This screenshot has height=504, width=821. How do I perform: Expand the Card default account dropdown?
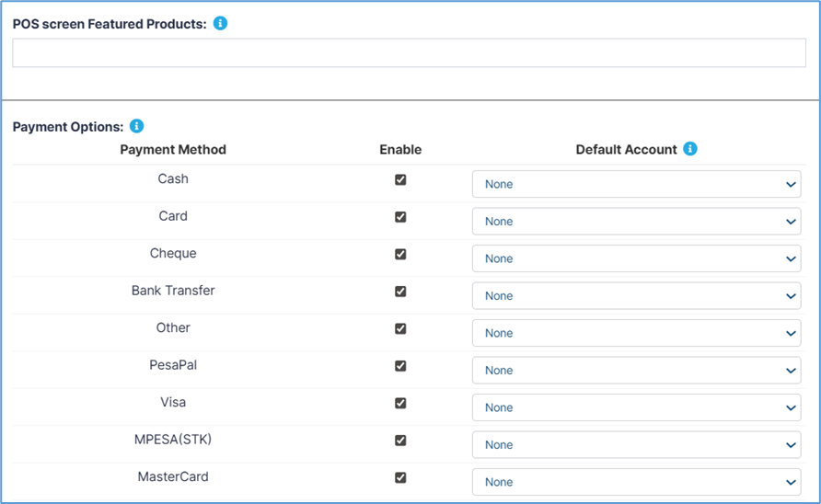[636, 222]
